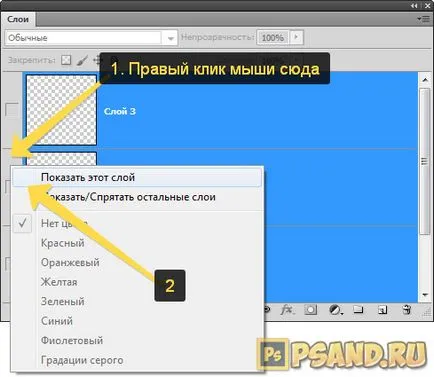Create a new layer group folder
This screenshot has width=434, height=377.
[358, 310]
